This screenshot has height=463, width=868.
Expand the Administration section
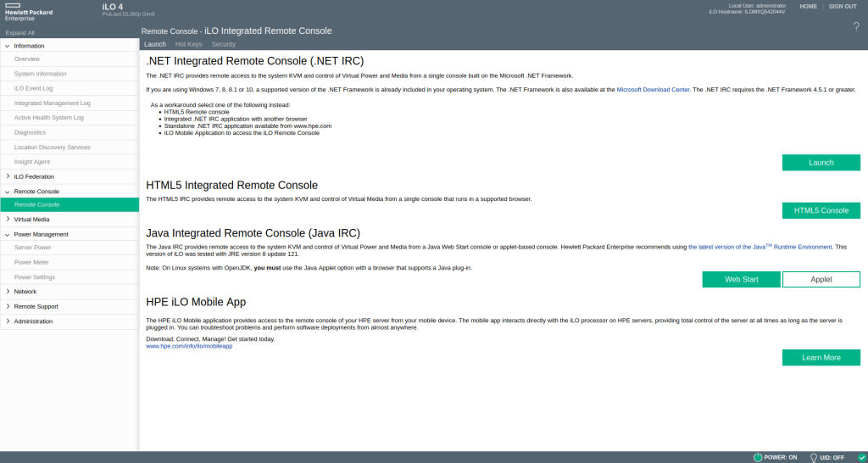7,321
